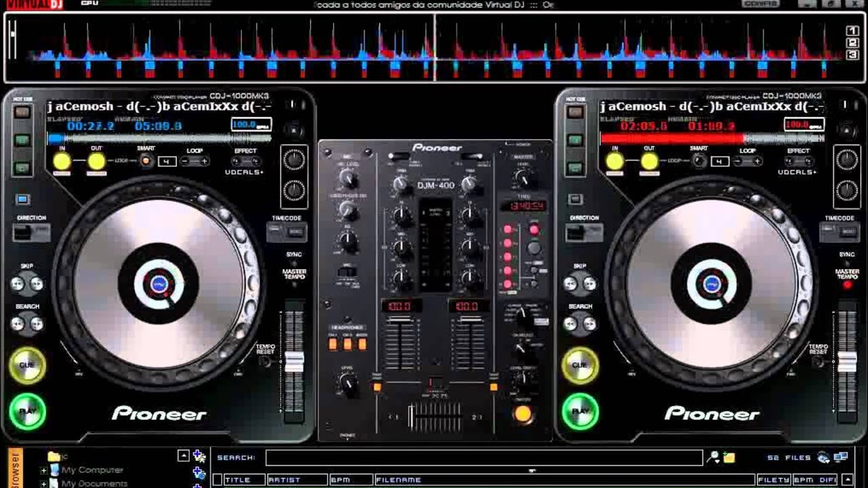Viewport: 868px width, 488px height.
Task: Toggle headphones CH-1 cue button
Action: [x=333, y=344]
